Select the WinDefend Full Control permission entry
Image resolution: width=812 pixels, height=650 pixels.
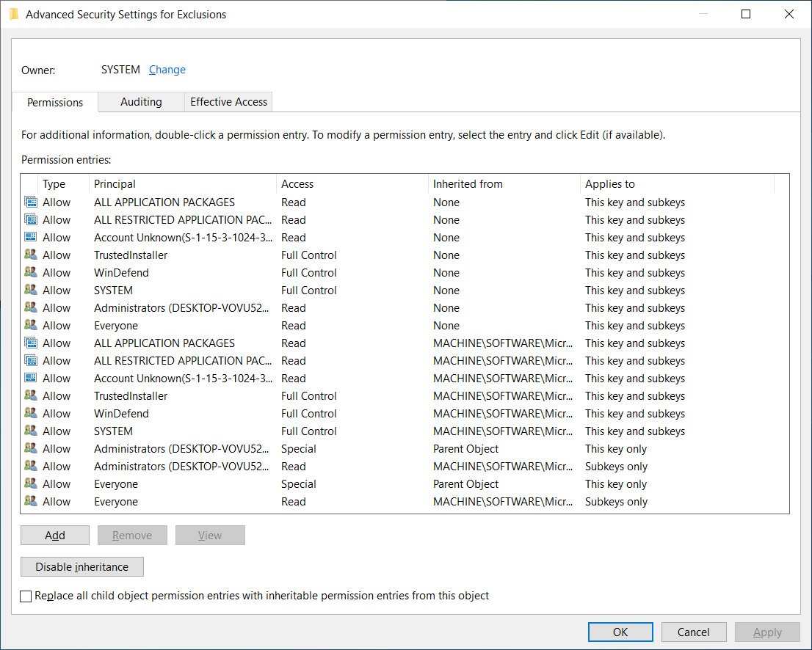pos(220,272)
